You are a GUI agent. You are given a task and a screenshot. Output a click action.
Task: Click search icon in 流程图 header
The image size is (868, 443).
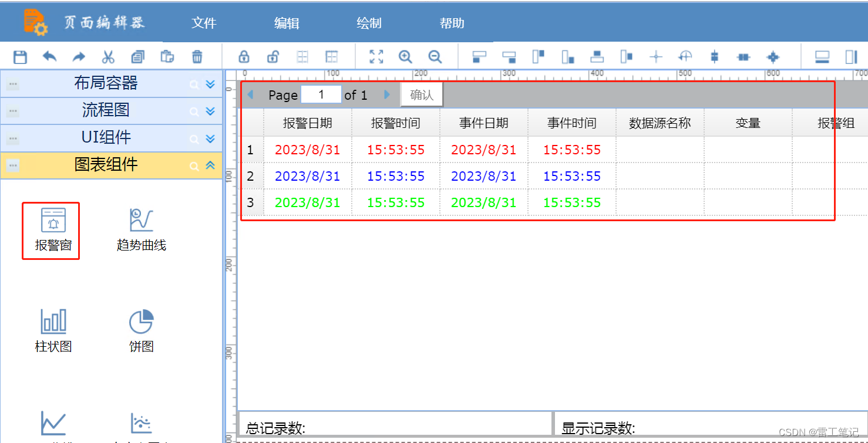pos(194,112)
